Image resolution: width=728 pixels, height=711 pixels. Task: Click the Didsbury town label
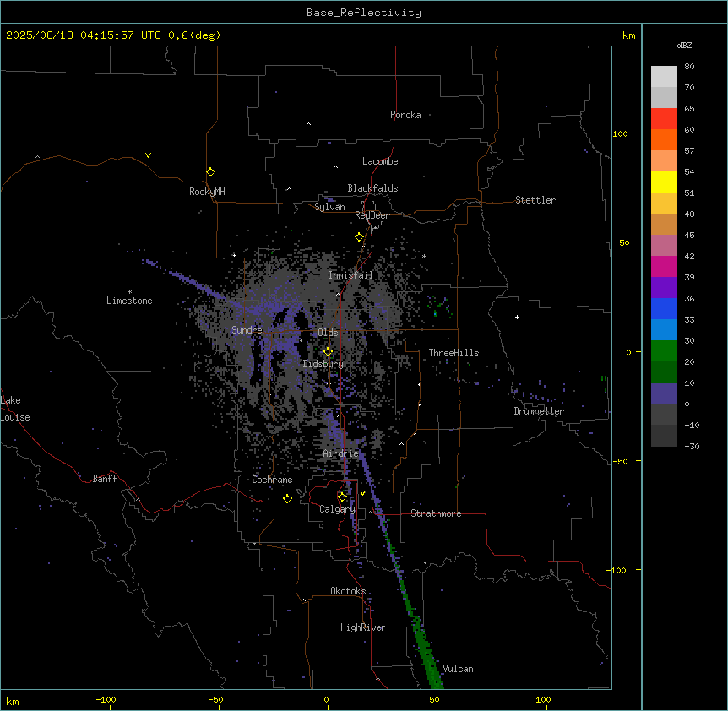tap(323, 364)
